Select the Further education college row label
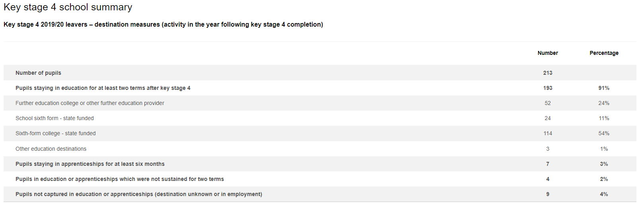Image resolution: width=644 pixels, height=206 pixels. (89, 103)
